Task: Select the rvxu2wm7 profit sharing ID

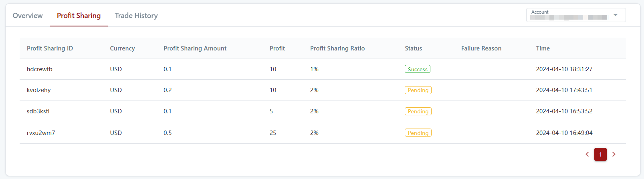Action: point(41,133)
